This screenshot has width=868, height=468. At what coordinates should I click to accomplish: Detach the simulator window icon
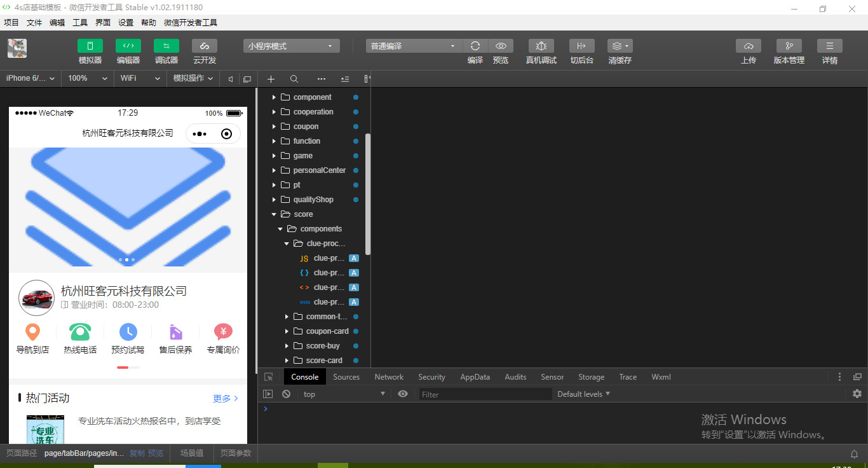click(x=247, y=79)
